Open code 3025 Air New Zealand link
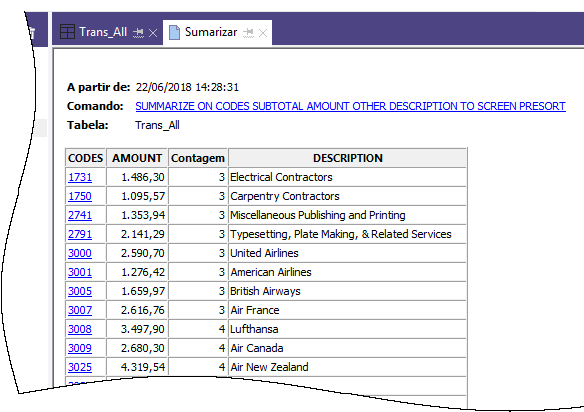The image size is (584, 412). (x=80, y=367)
